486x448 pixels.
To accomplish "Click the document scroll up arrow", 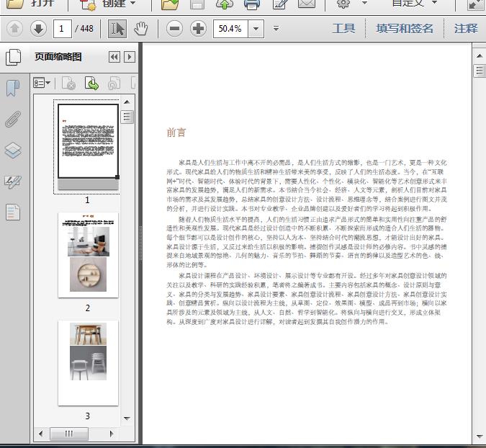I will tap(480, 55).
